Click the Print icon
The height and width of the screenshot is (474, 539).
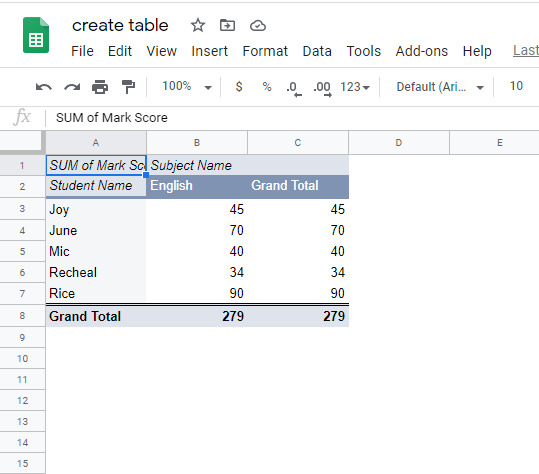coord(100,87)
